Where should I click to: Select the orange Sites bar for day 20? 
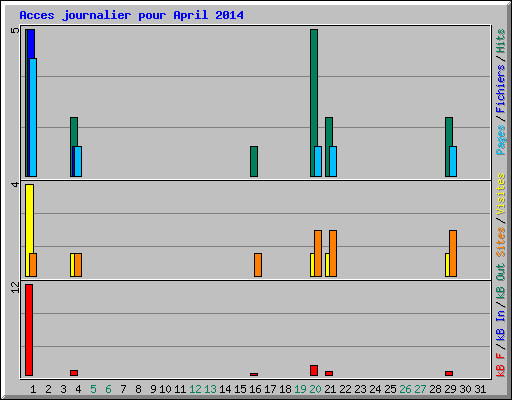tap(318, 253)
